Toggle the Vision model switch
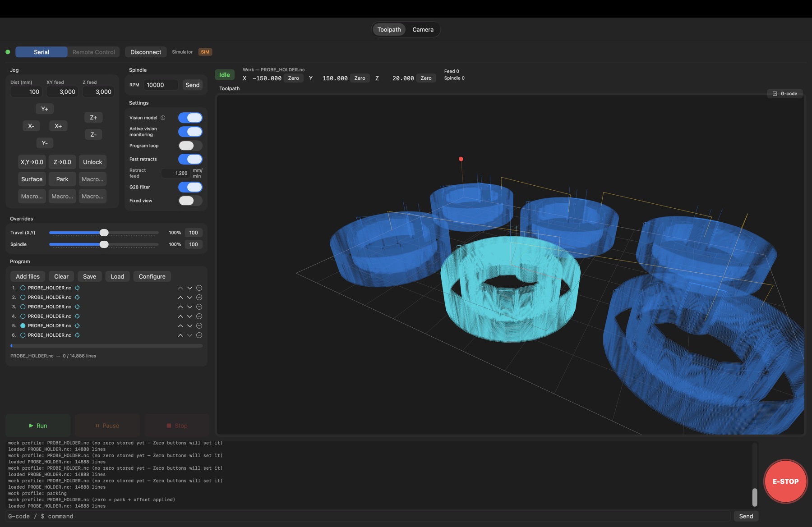 (x=190, y=118)
